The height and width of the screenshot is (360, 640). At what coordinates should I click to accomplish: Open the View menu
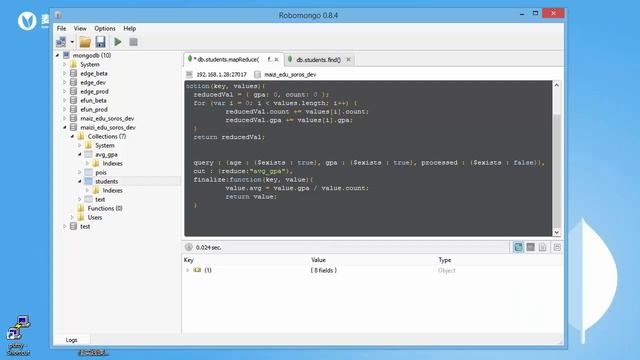point(80,28)
